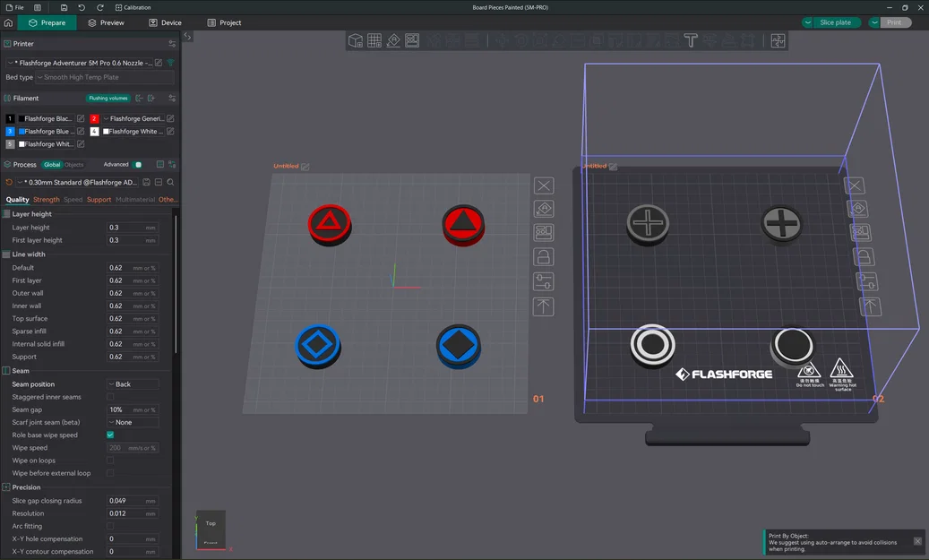Click the Add model cube icon
This screenshot has height=560, width=929.
(356, 40)
